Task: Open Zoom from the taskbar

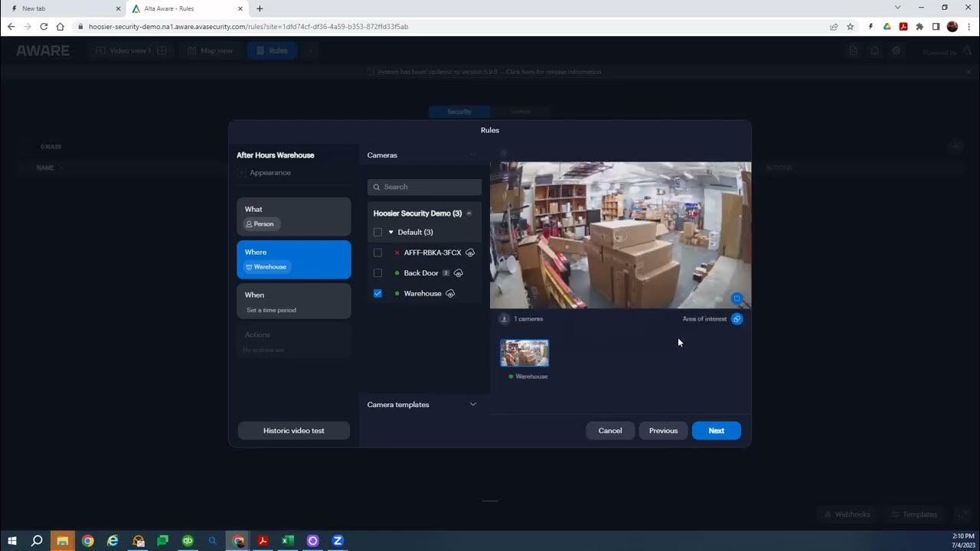Action: point(338,540)
